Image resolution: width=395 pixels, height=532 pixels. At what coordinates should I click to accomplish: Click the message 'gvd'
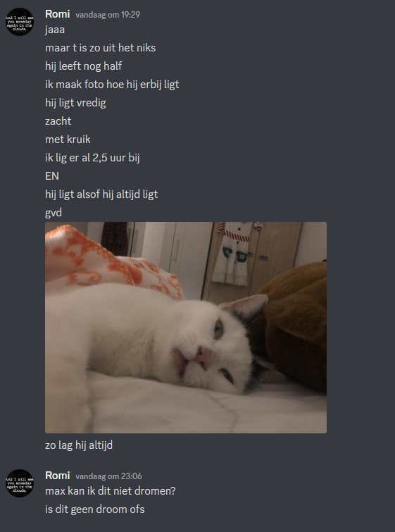tap(54, 213)
